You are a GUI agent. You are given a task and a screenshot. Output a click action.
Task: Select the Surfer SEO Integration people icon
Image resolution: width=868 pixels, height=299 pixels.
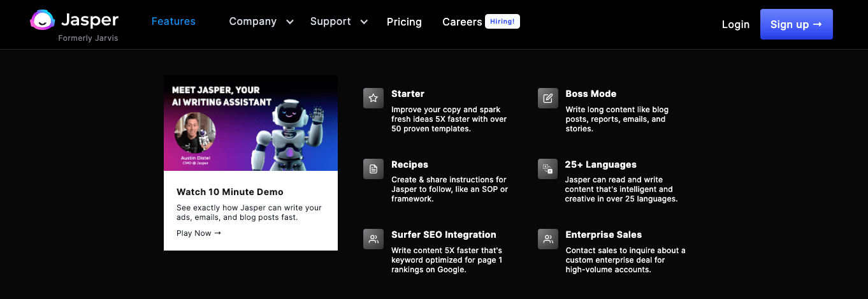click(x=373, y=239)
